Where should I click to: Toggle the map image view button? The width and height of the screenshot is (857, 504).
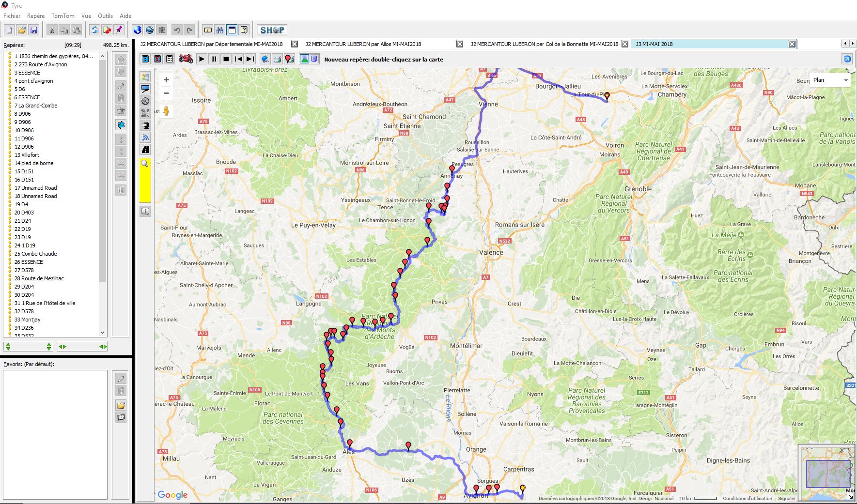coord(304,59)
